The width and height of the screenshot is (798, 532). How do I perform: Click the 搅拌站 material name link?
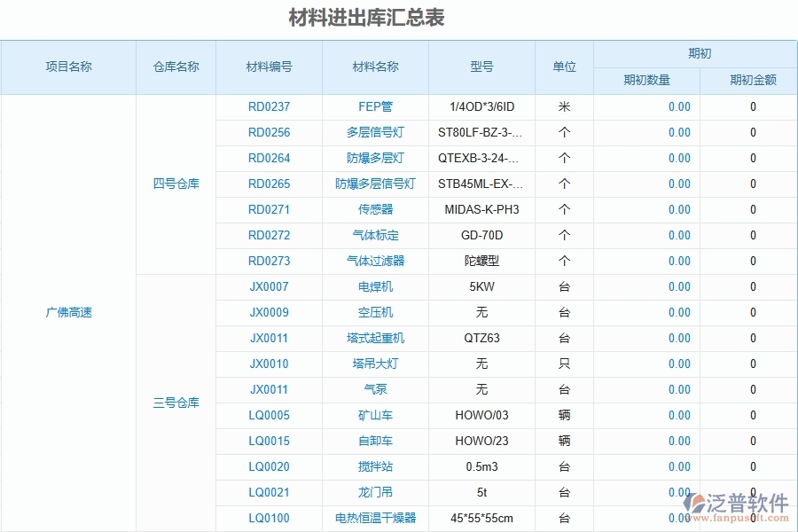click(374, 466)
